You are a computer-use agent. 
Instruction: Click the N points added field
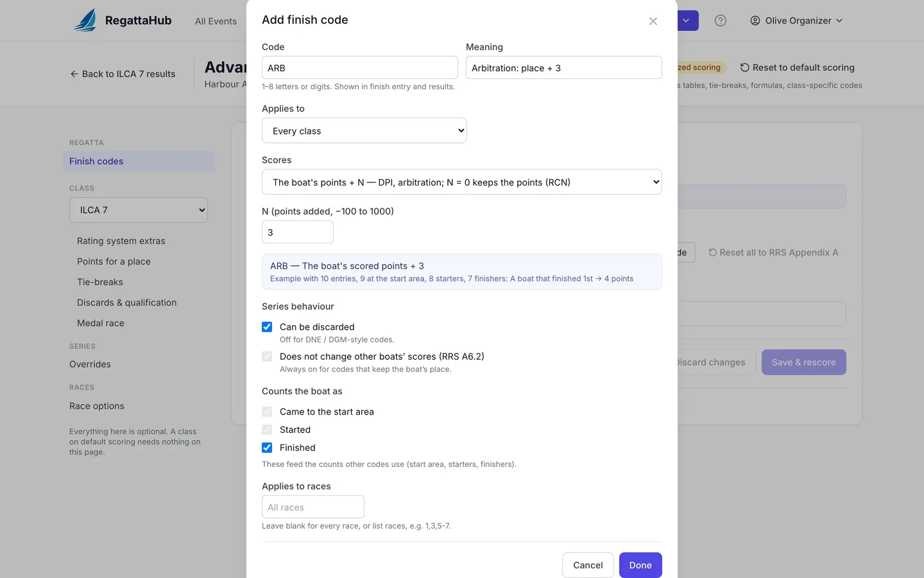tap(298, 232)
